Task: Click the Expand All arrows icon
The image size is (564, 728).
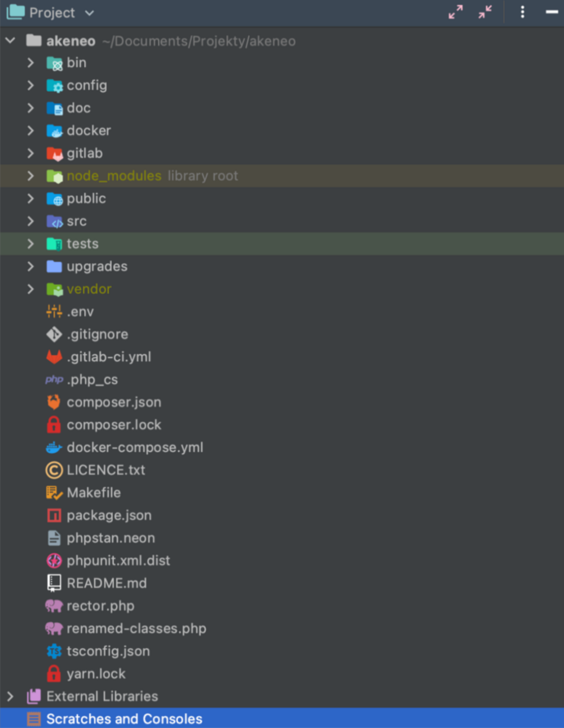Action: pos(455,12)
